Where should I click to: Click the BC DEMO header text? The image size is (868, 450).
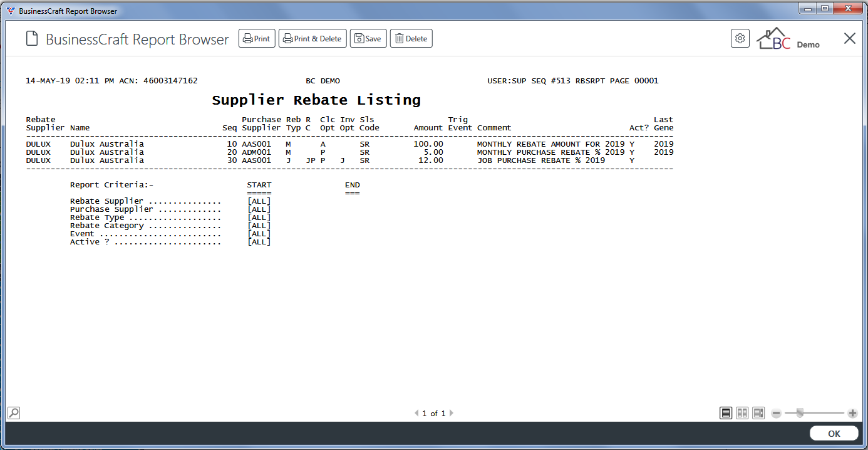(x=323, y=81)
